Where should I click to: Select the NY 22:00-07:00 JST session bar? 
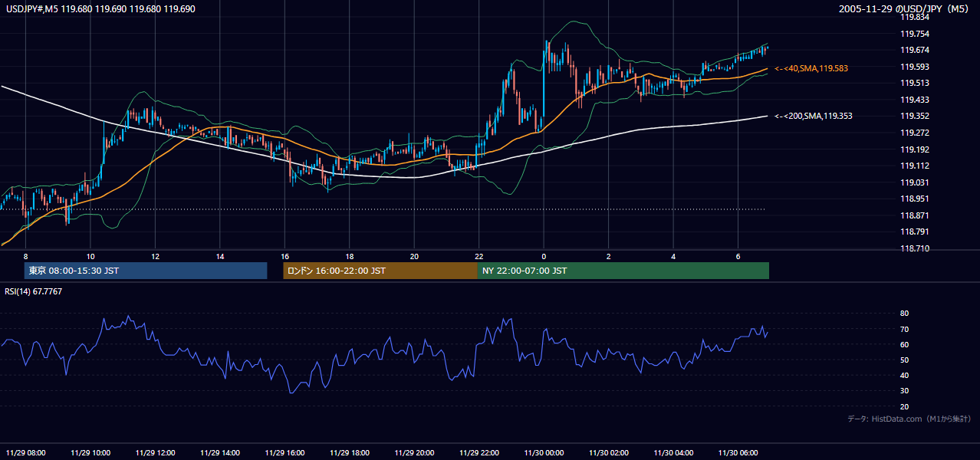[623, 271]
